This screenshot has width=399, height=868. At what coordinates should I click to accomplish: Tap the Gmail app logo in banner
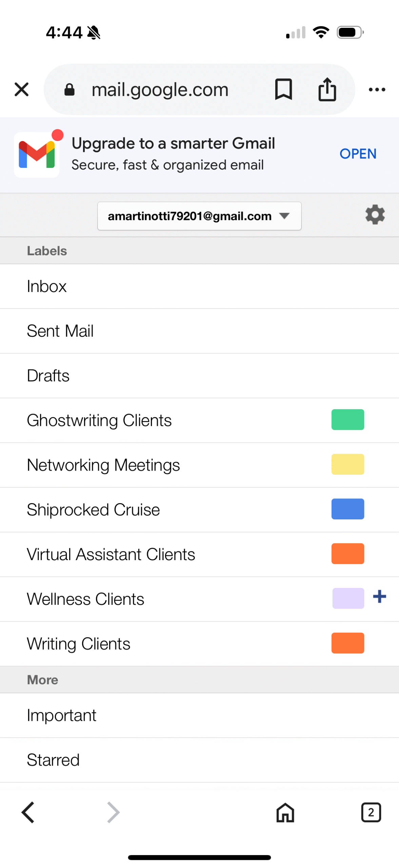pos(37,155)
